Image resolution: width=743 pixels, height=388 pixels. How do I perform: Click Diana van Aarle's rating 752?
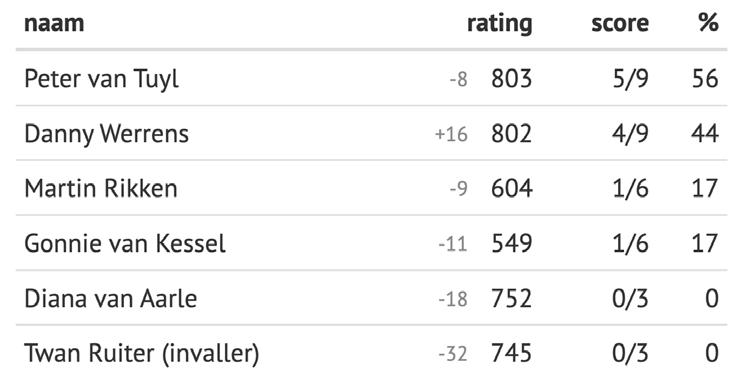point(511,298)
